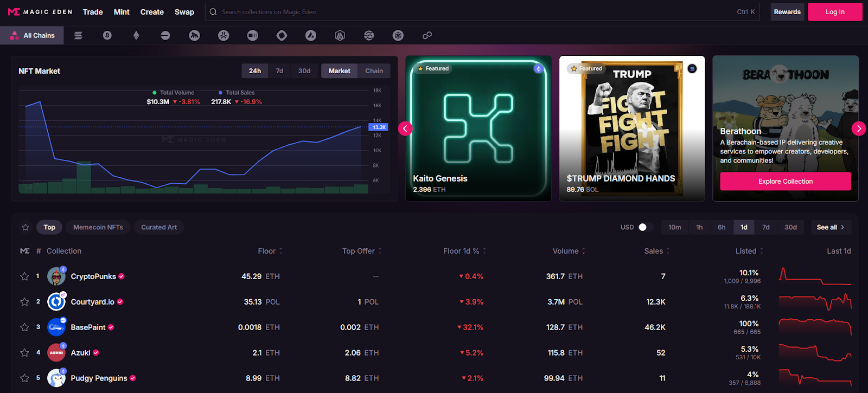Sort table by Volume column
Image resolution: width=868 pixels, height=393 pixels.
click(x=569, y=251)
